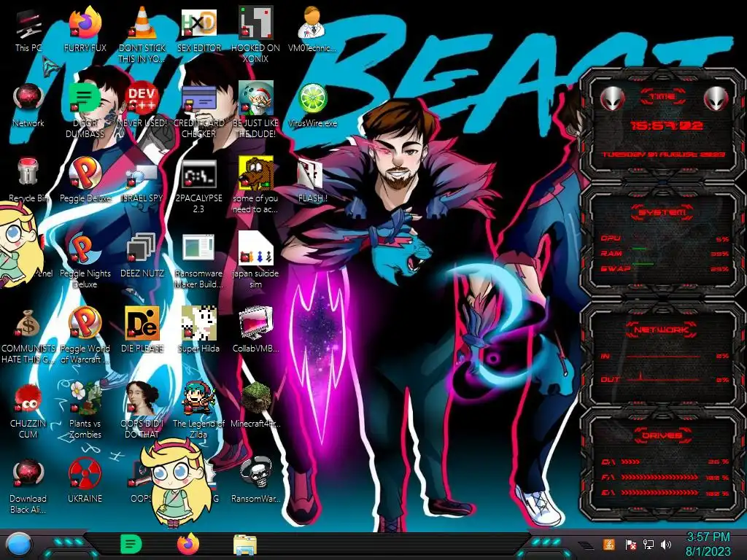Launch Peggle World of Warcraft shortcut

[85, 335]
